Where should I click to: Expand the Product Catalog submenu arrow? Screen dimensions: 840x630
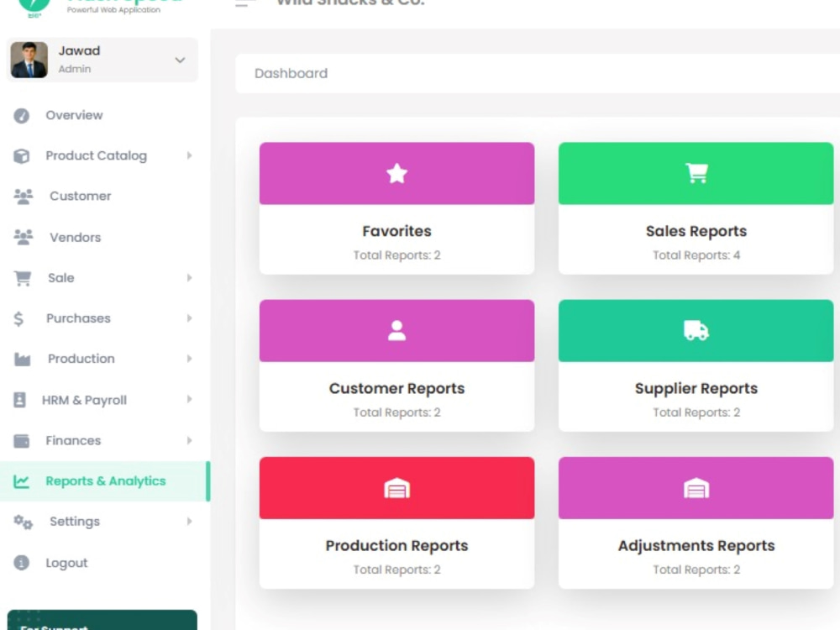[x=189, y=155]
